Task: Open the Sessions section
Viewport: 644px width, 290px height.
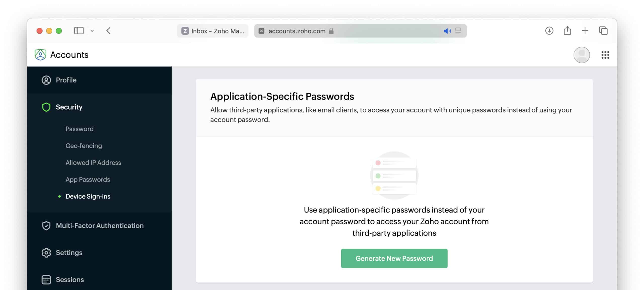Action: point(70,280)
